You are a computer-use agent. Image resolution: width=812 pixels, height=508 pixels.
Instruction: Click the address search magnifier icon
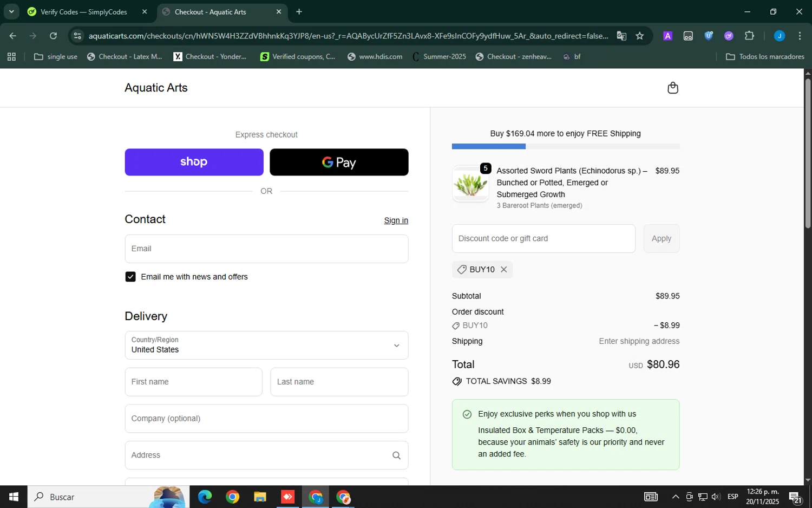pyautogui.click(x=396, y=455)
